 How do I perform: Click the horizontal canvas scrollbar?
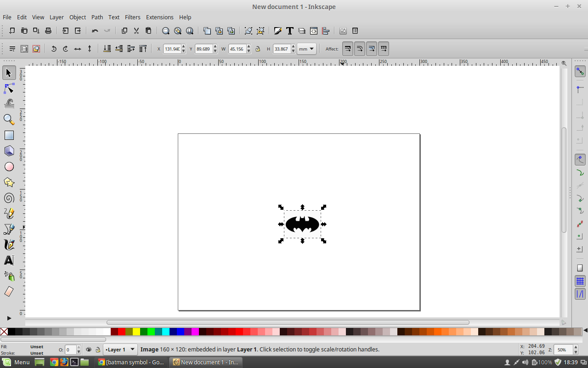(288, 322)
